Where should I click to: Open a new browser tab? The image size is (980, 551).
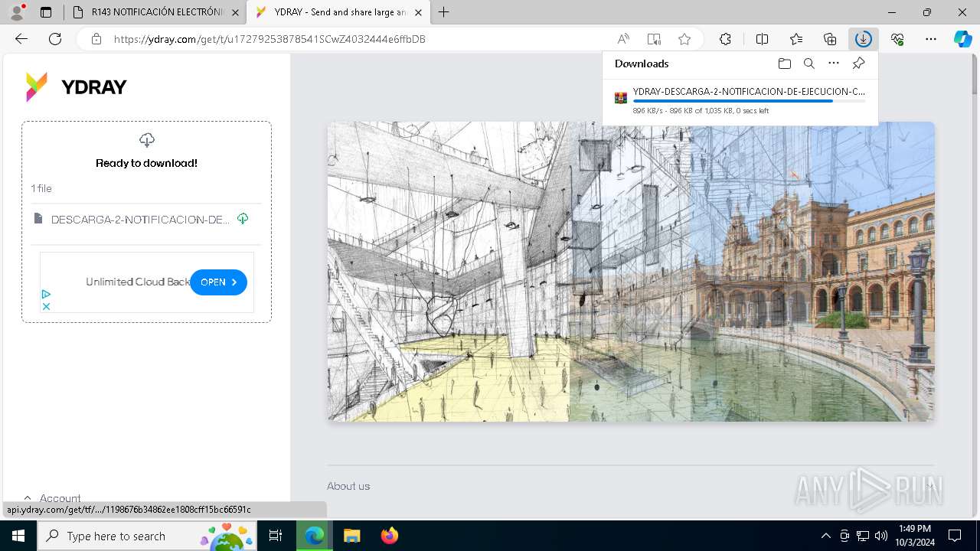444,12
